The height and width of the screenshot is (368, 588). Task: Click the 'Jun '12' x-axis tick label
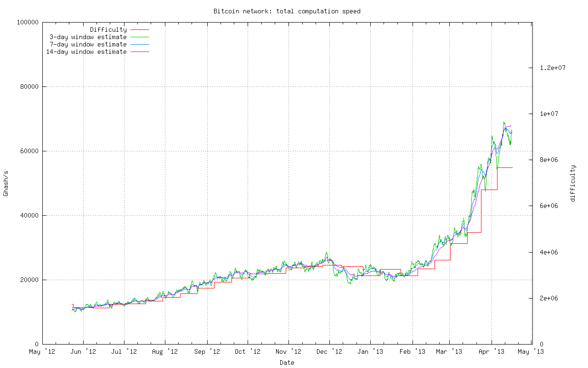pos(83,352)
